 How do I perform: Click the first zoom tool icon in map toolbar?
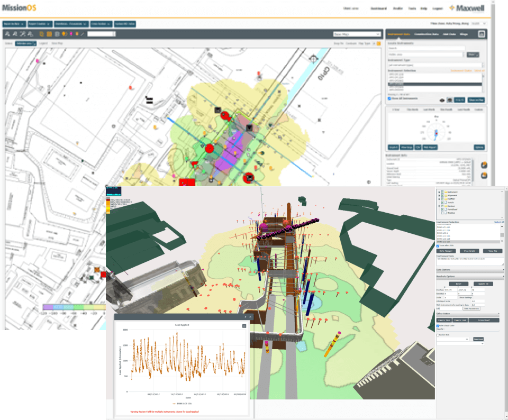[7, 34]
